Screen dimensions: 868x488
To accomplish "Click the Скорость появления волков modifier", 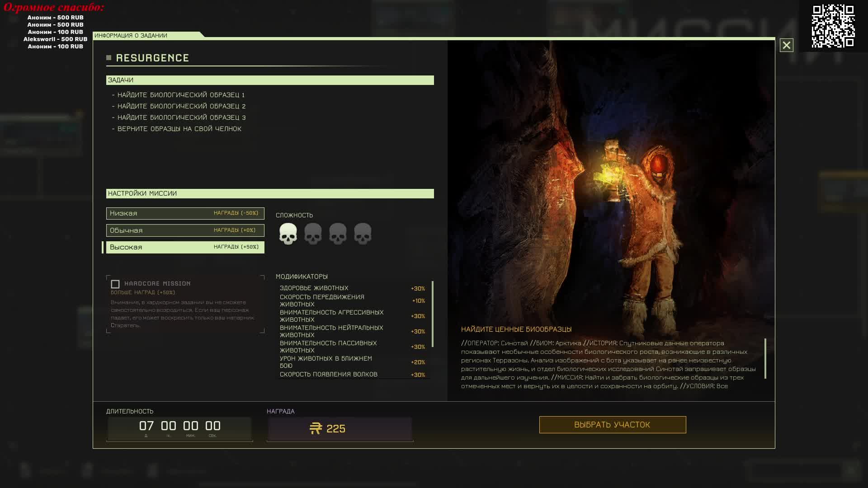I will pos(352,375).
